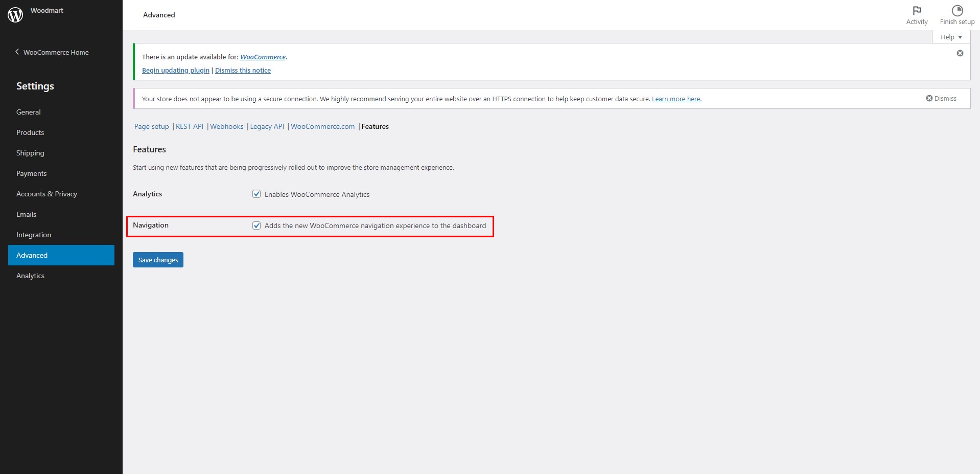Switch to the Legacy API tab
The image size is (980, 474).
[267, 126]
